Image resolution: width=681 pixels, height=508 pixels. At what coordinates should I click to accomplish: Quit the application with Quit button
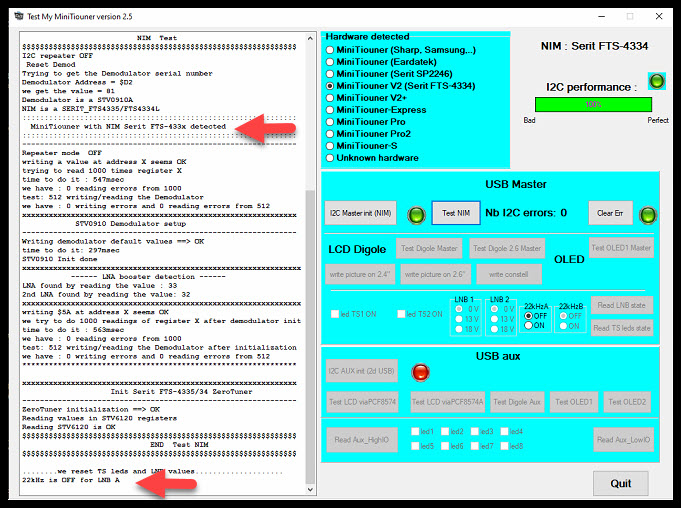621,483
